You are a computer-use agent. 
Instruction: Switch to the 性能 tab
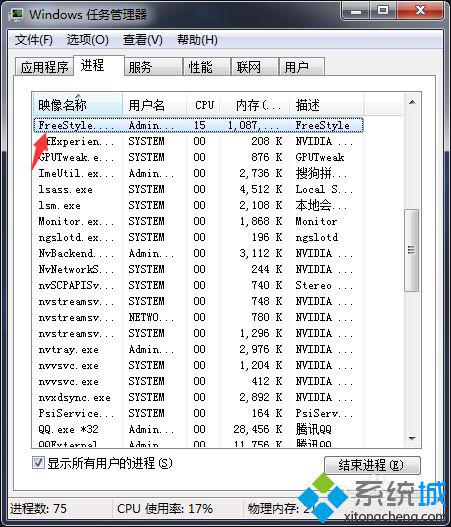click(x=207, y=67)
